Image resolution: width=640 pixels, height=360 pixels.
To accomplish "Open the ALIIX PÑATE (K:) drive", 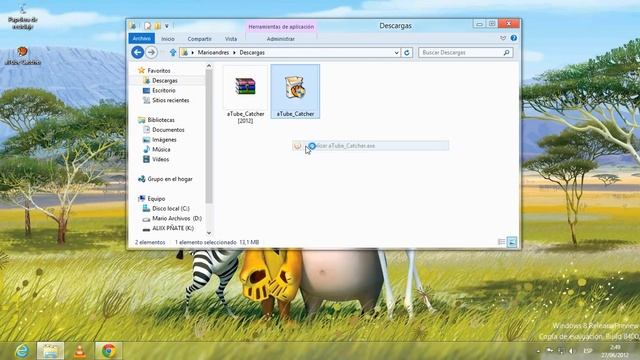I will [173, 228].
